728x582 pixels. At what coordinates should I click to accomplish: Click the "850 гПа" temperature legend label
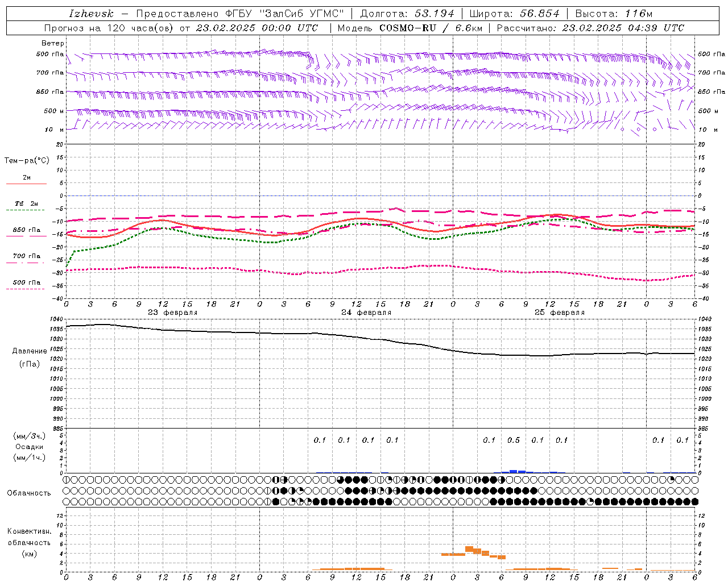coord(27,230)
